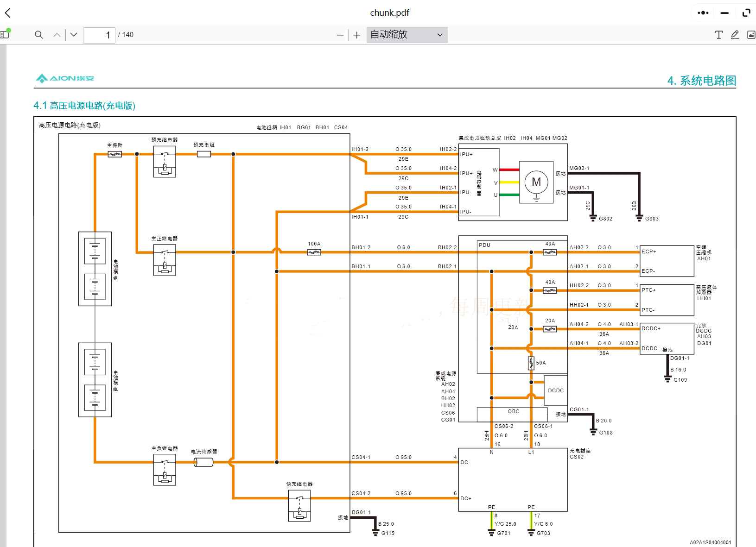Screen dimensions: 756x547
Task: Click the motor M symbol in the diagram
Action: coord(536,182)
